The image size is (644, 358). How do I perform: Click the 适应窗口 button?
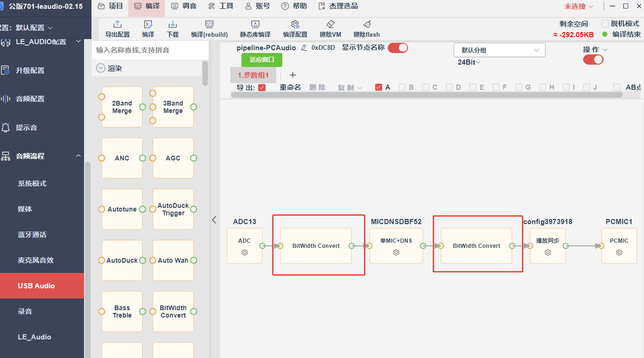(x=262, y=60)
